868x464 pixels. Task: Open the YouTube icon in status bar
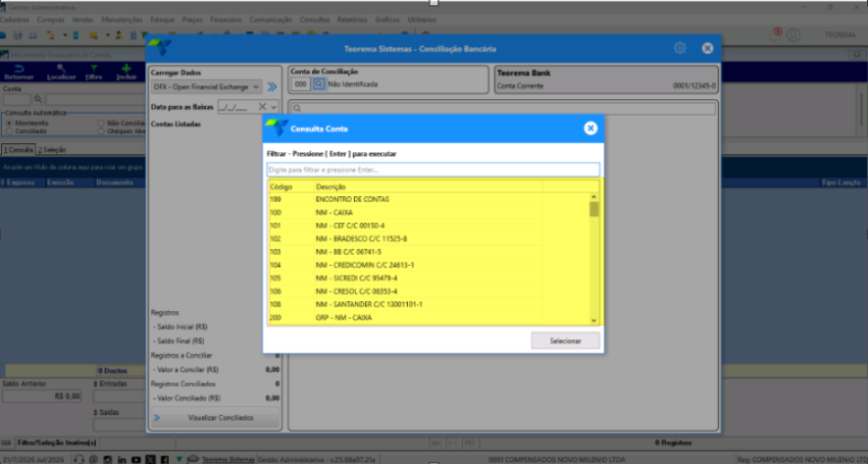click(x=136, y=459)
